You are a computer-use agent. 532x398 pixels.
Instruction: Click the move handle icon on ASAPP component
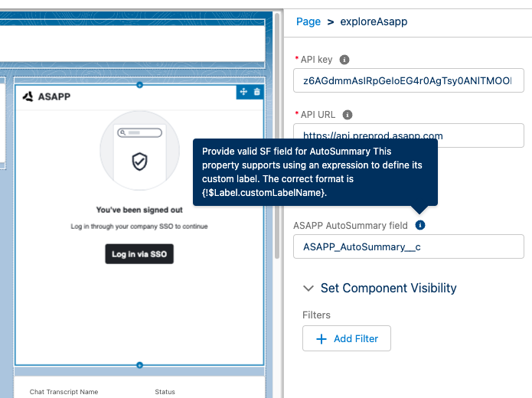[243, 91]
